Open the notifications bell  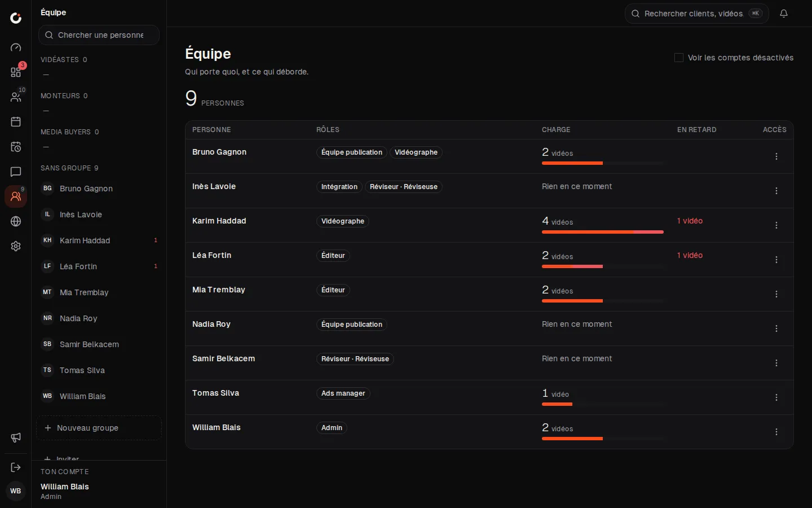click(x=784, y=14)
